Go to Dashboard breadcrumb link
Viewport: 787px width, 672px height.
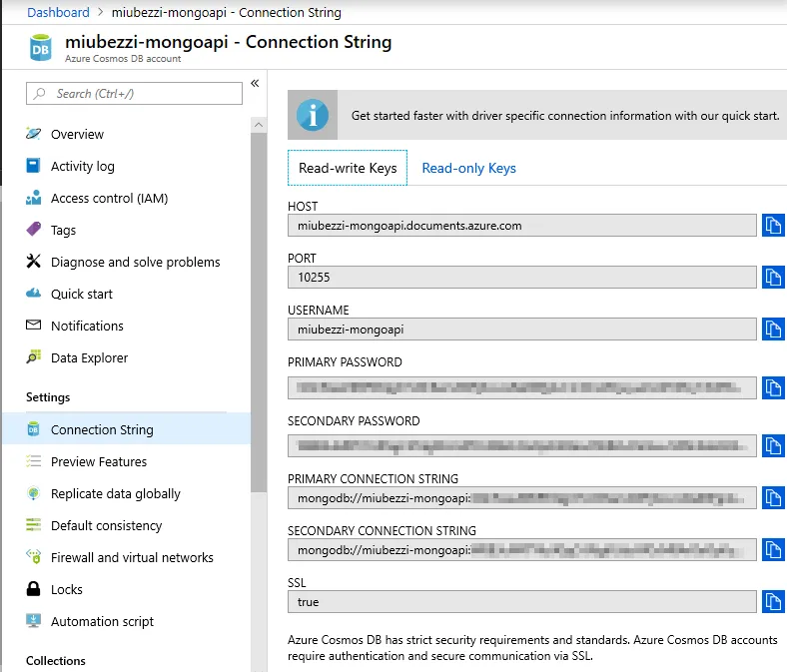[x=58, y=13]
